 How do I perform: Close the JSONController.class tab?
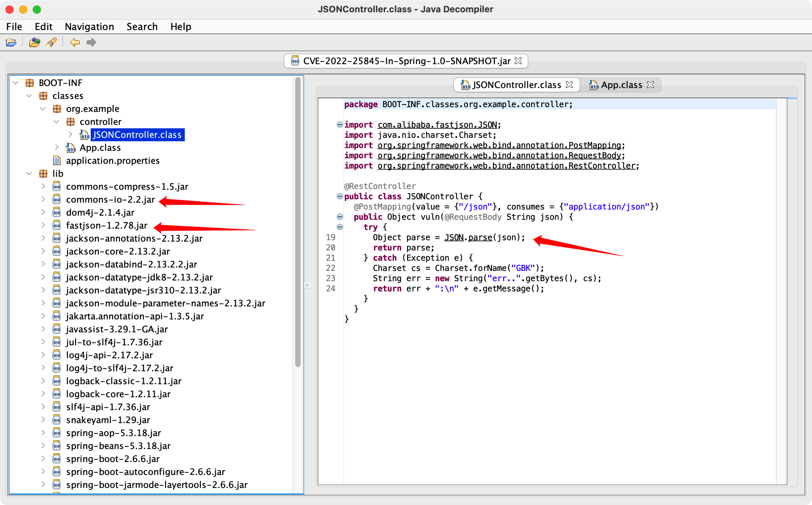[x=569, y=85]
